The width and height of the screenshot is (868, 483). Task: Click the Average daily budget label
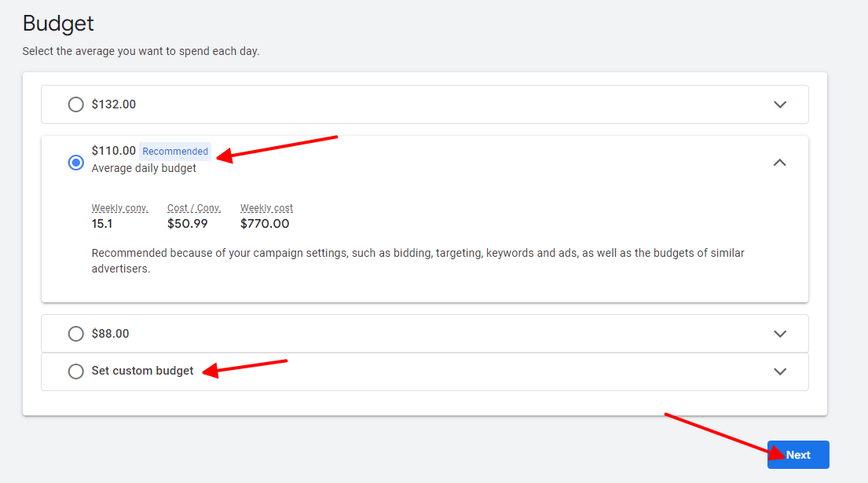click(x=144, y=167)
